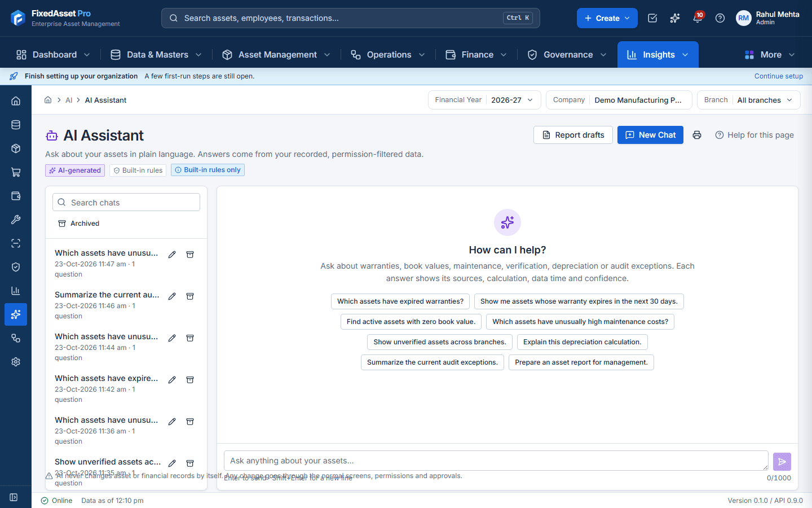Viewport: 812px width, 508px height.
Task: Rename the 'Summarize the current au...' chat
Action: 172,296
